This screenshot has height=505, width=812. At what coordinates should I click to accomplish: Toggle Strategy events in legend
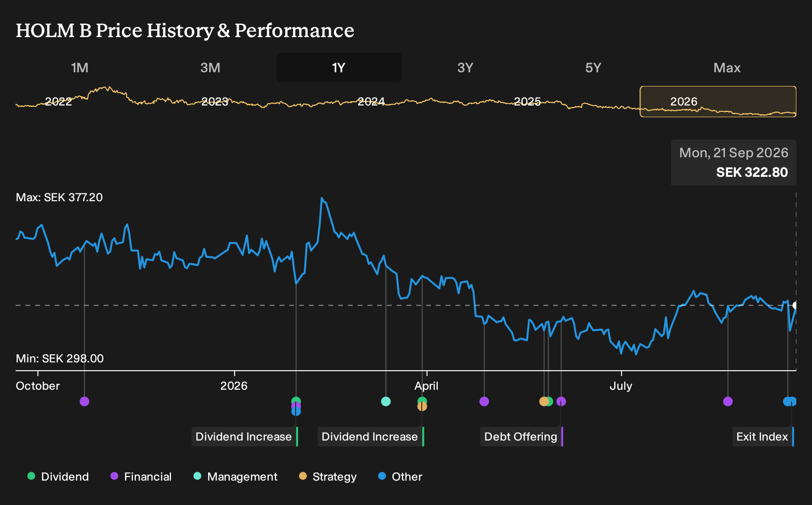click(328, 477)
